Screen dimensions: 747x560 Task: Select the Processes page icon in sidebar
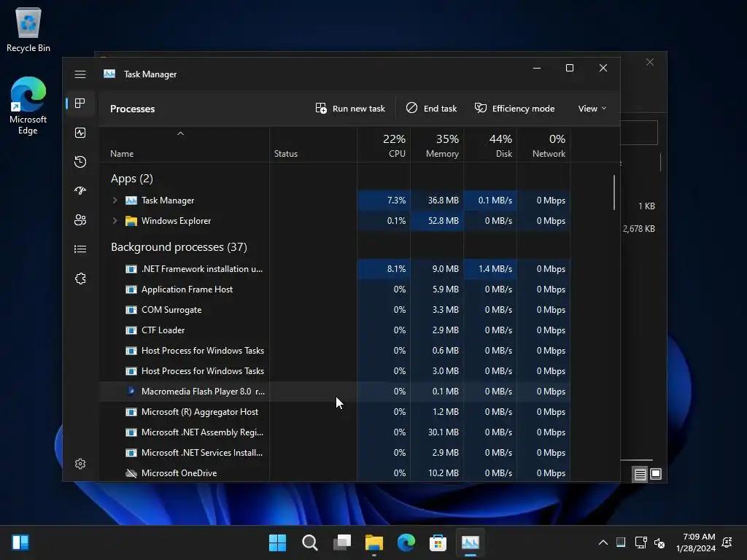(80, 104)
